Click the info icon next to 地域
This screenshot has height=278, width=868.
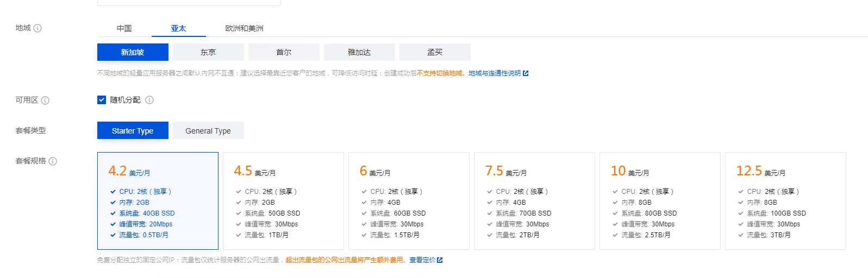[38, 28]
